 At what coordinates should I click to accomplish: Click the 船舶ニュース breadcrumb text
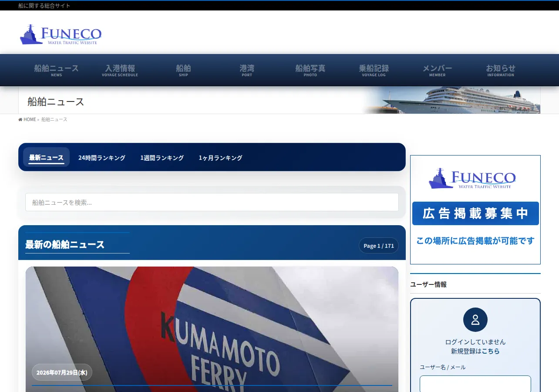coord(54,119)
